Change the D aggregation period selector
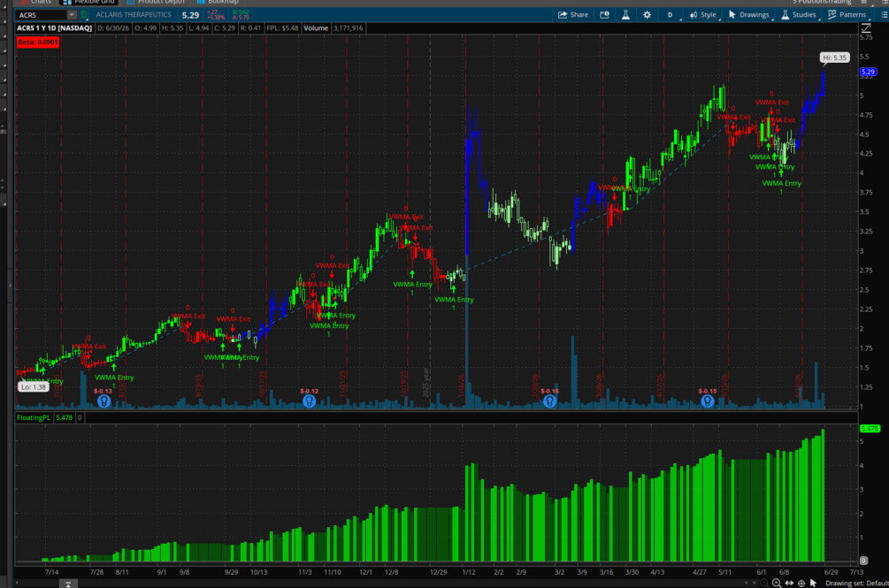Image resolution: width=889 pixels, height=588 pixels. click(x=670, y=15)
